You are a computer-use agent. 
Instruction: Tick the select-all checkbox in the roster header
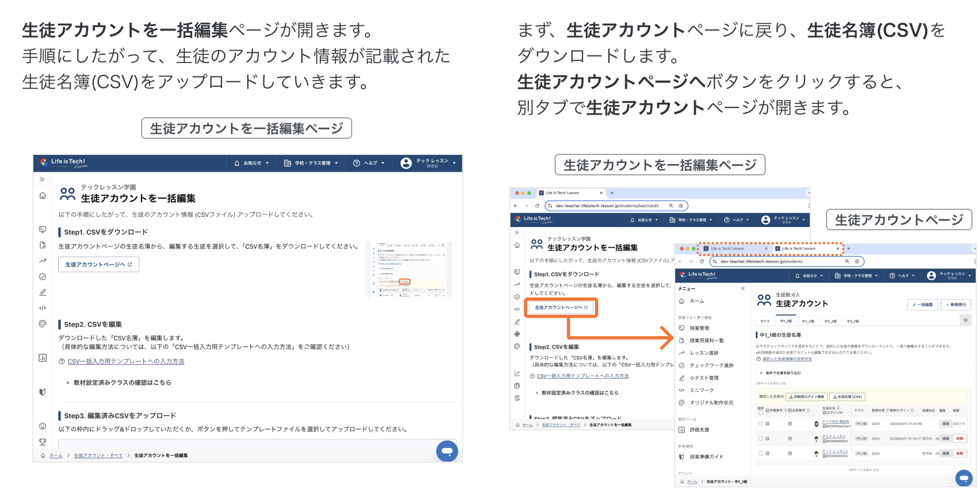(761, 412)
